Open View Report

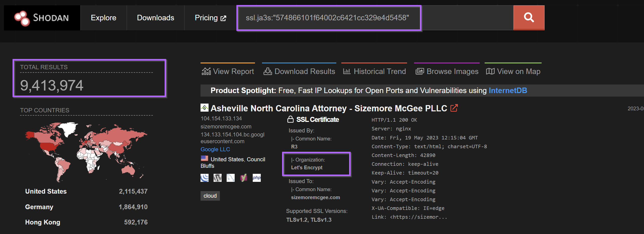point(228,71)
